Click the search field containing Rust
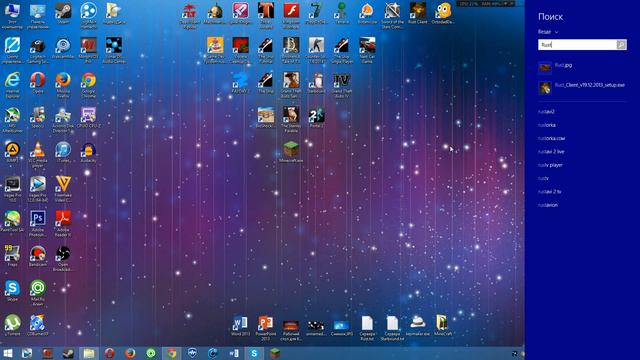This screenshot has width=640, height=360. (x=577, y=44)
